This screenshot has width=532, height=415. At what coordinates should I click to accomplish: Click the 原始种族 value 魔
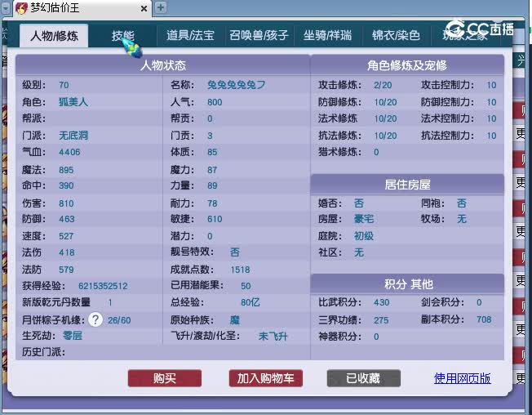(x=235, y=320)
